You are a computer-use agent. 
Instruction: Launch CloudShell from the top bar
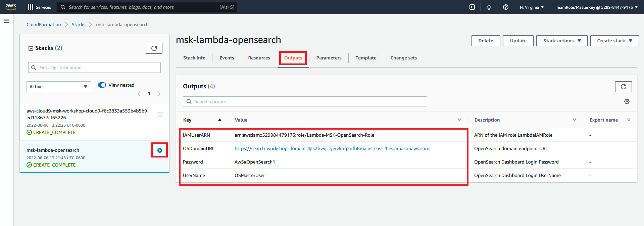tap(472, 7)
